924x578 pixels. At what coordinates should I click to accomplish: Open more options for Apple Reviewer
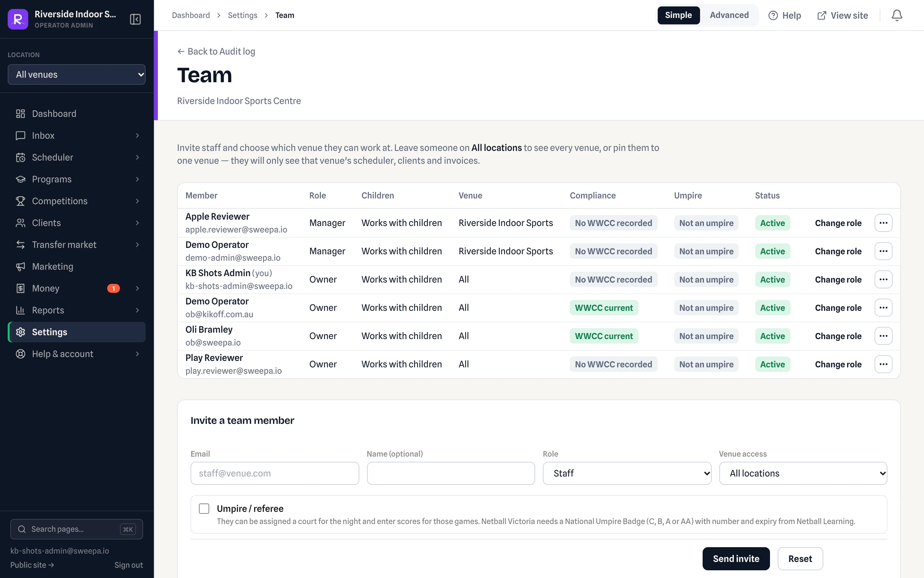883,223
